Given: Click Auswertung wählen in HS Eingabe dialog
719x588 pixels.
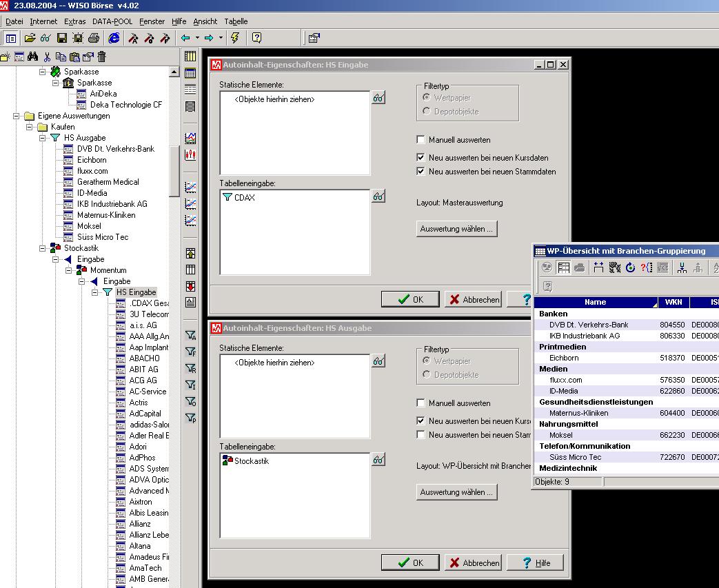Looking at the screenshot, I should (x=457, y=228).
